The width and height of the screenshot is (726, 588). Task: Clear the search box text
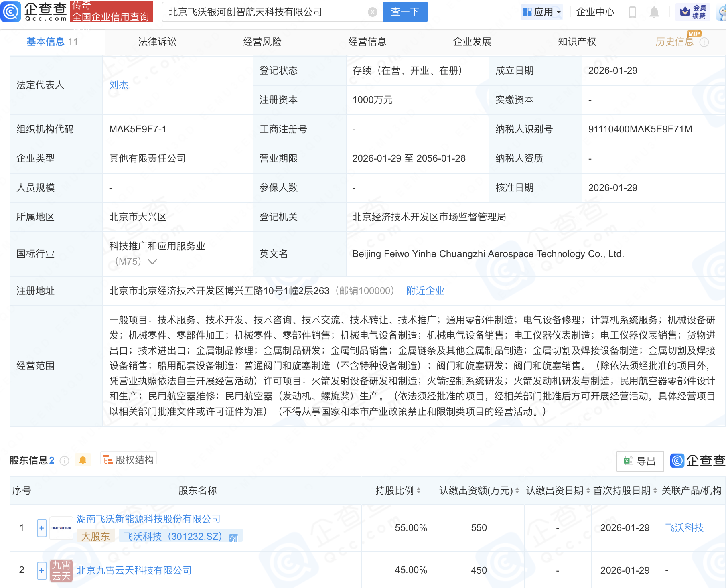tap(372, 12)
